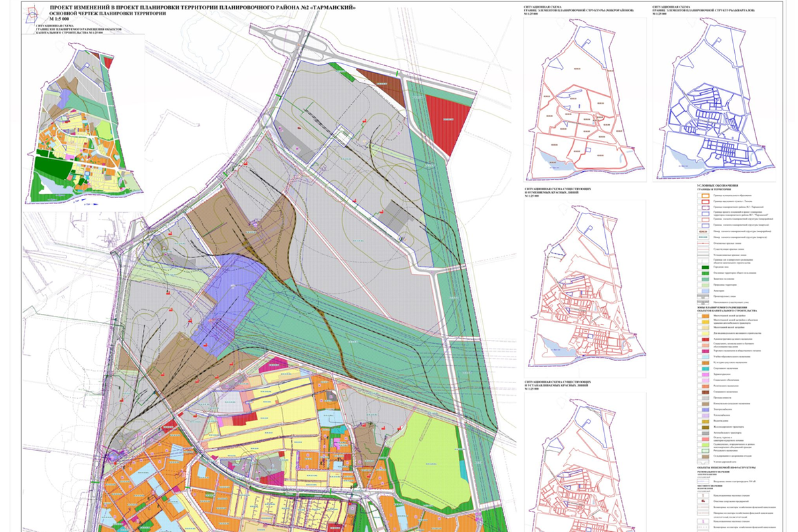Click the dark green urban forest legend swatch

(x=706, y=269)
